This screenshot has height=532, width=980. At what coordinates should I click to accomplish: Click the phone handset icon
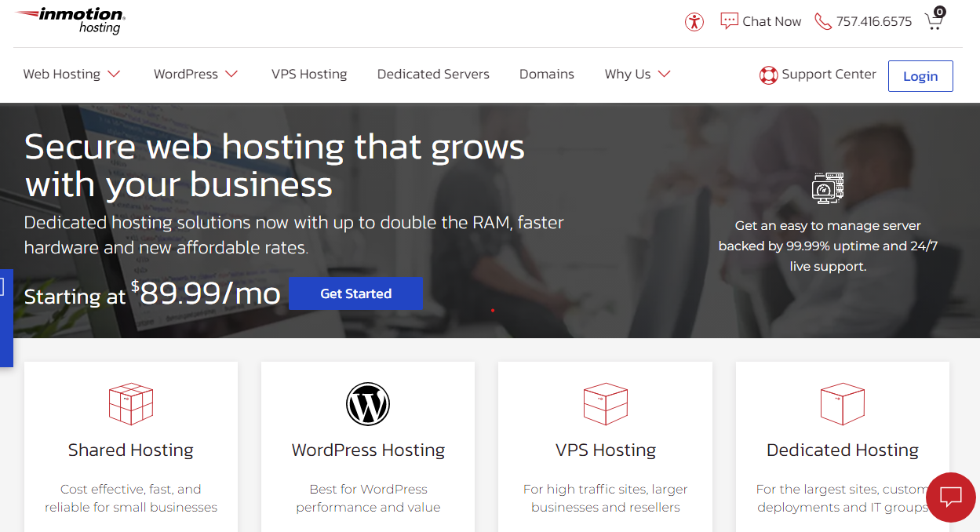823,21
